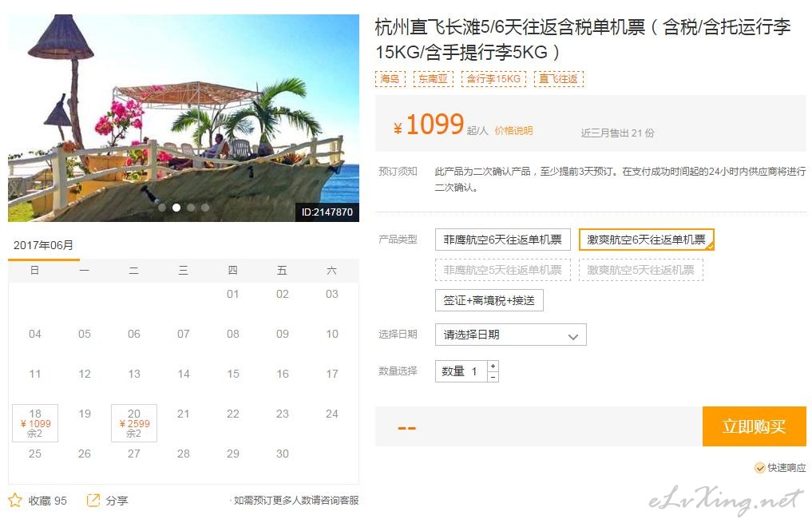This screenshot has width=812, height=527.
Task: Click the 收藏 95 favorites label
Action: [x=48, y=501]
